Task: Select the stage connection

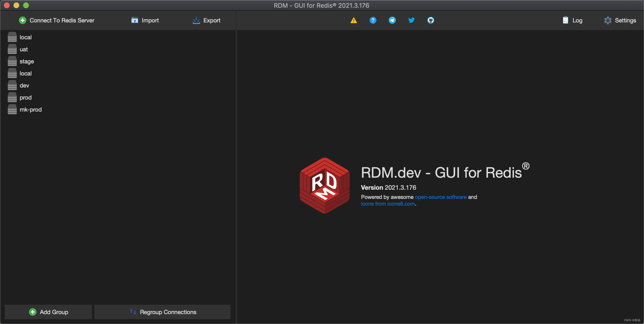Action: (x=27, y=61)
